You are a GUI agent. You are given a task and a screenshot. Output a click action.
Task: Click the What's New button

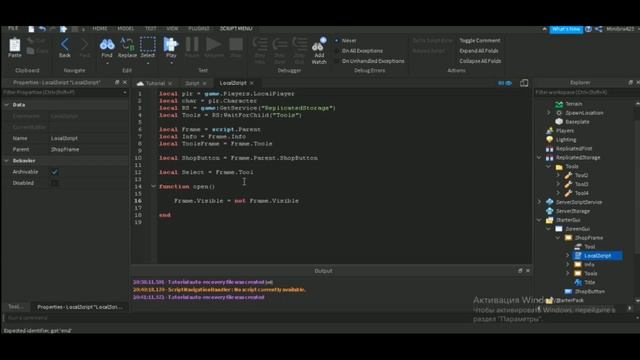click(x=566, y=29)
